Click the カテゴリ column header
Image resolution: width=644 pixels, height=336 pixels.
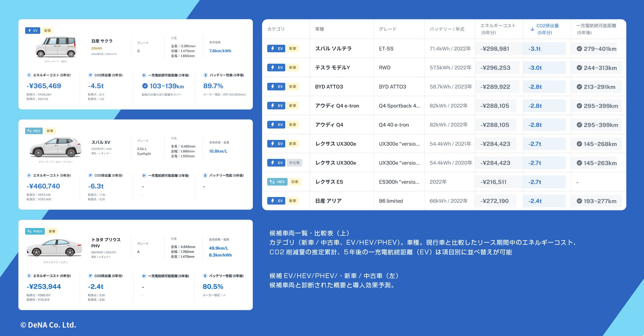tap(276, 29)
